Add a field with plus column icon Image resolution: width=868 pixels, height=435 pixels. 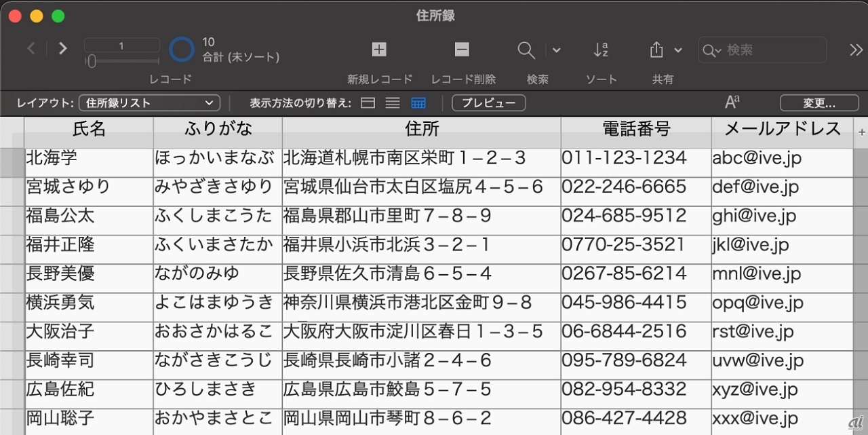coord(862,132)
